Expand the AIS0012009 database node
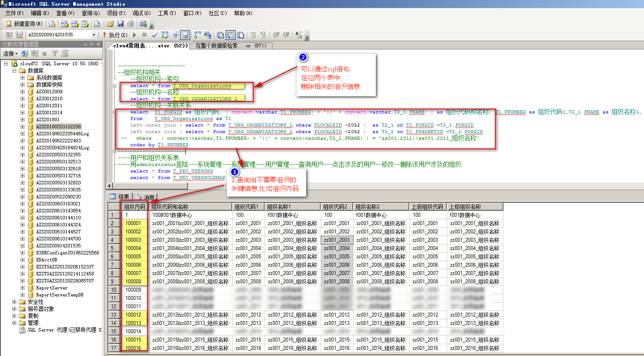The height and width of the screenshot is (356, 644). [22, 92]
